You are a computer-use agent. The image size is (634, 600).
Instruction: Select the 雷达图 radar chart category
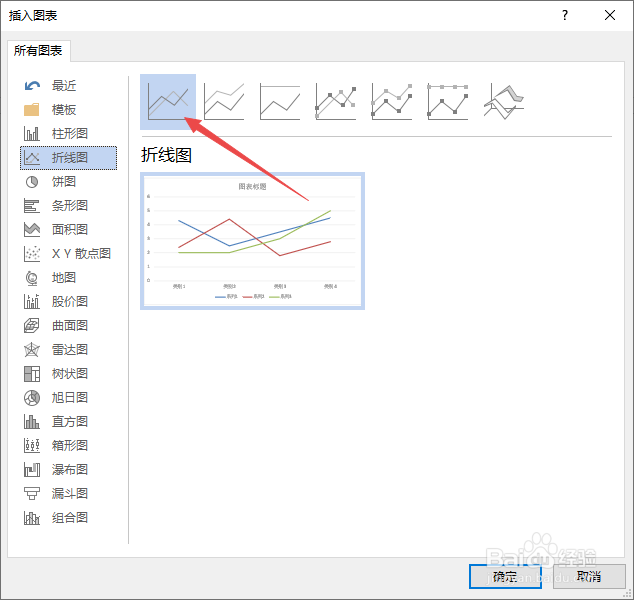point(68,349)
